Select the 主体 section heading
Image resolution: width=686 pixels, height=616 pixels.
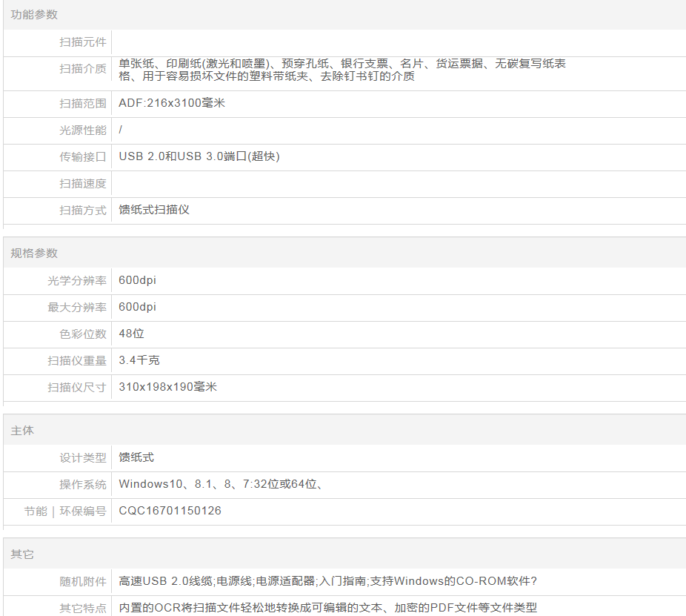click(22, 431)
